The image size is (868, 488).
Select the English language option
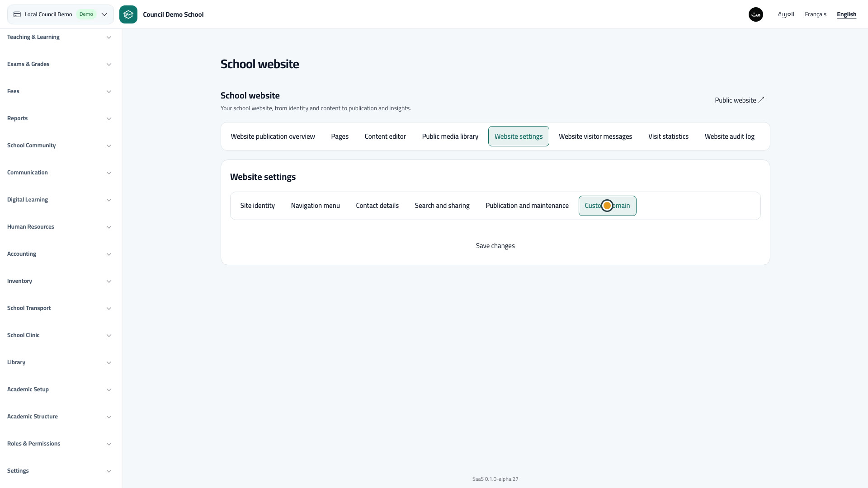click(846, 14)
